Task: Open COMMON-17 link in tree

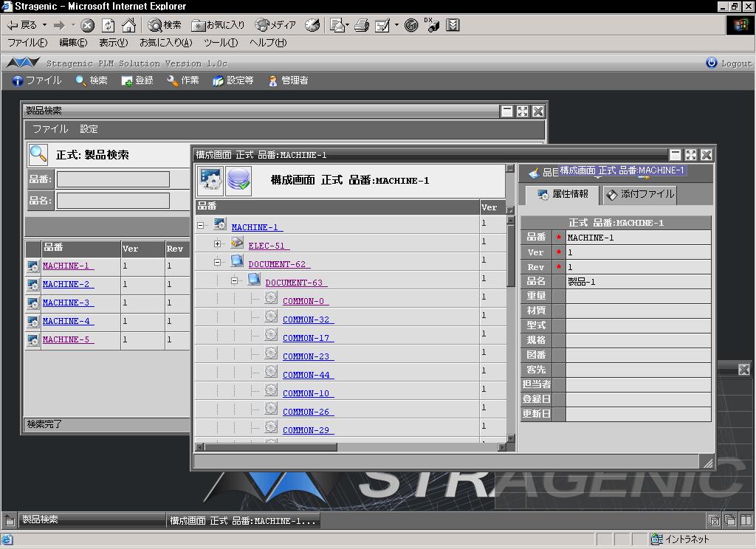Action: pyautogui.click(x=308, y=338)
